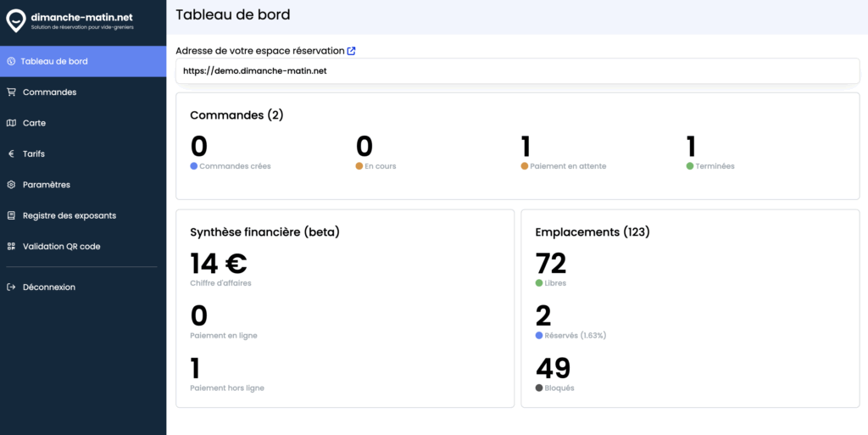Click the Déconnexion logout arrow icon

pyautogui.click(x=11, y=287)
